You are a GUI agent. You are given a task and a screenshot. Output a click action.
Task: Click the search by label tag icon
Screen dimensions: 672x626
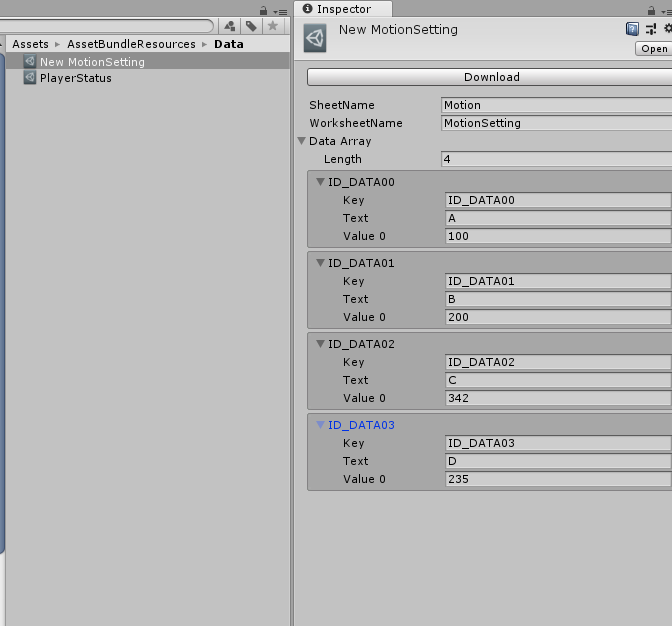(251, 27)
